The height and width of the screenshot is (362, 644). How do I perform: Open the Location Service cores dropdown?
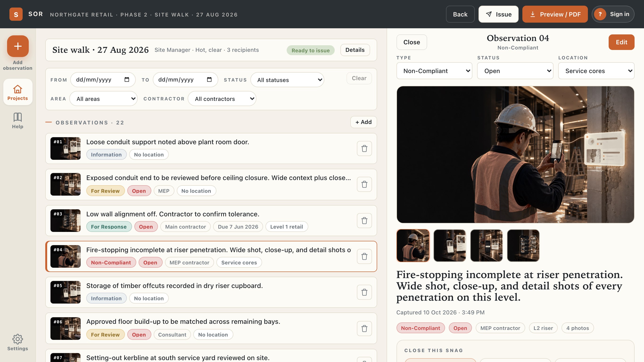[x=596, y=71]
